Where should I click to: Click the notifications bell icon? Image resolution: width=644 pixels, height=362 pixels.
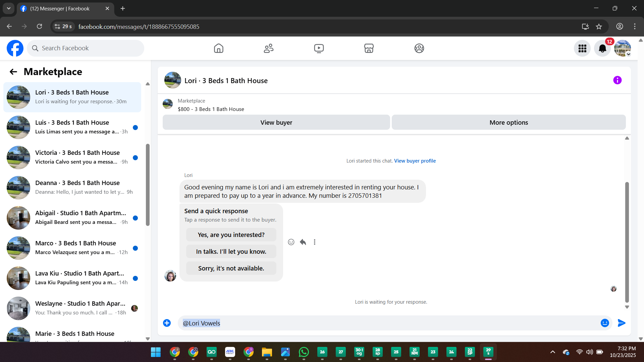[x=602, y=49]
